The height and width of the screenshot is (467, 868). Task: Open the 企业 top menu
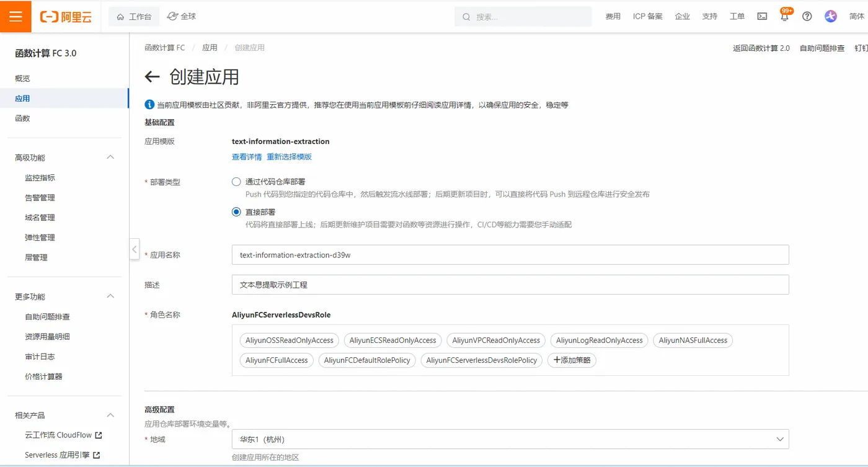683,17
